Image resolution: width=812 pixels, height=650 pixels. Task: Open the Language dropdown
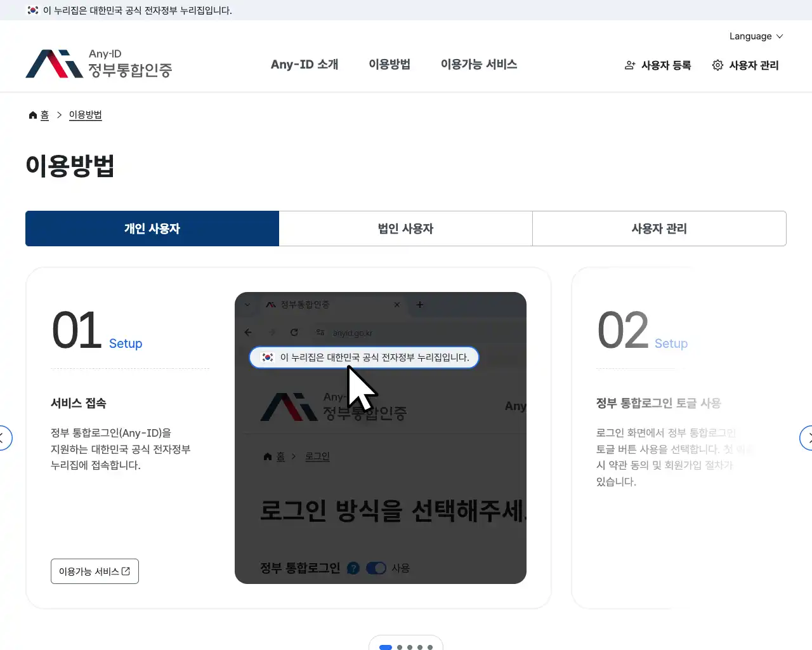click(x=756, y=36)
